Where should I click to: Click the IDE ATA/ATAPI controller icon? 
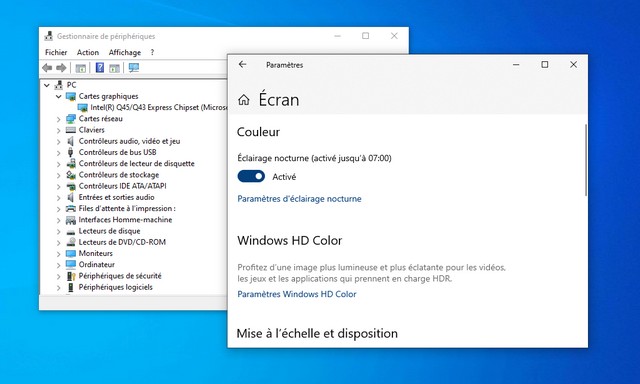pos(71,186)
